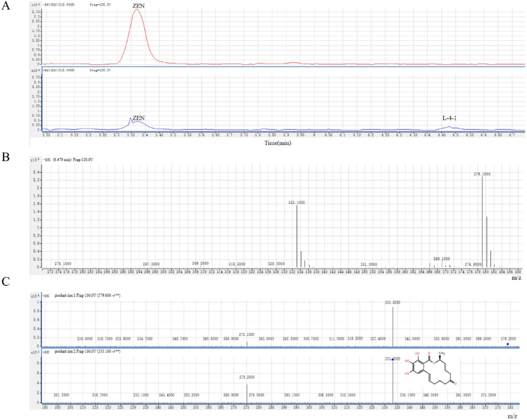
Task: Click the Time(min) axis title
Action: pos(278,143)
